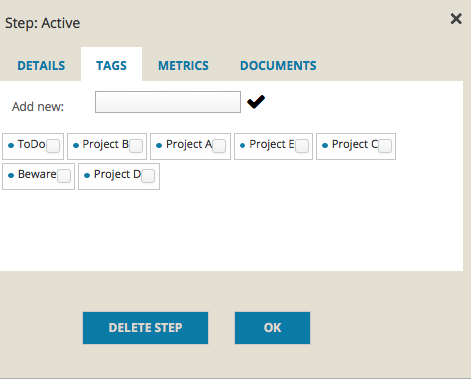Image resolution: width=471 pixels, height=379 pixels.
Task: Click the OK button
Action: click(x=272, y=328)
